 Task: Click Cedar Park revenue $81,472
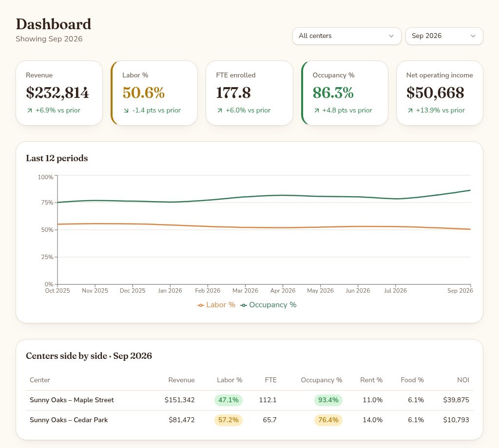181,420
